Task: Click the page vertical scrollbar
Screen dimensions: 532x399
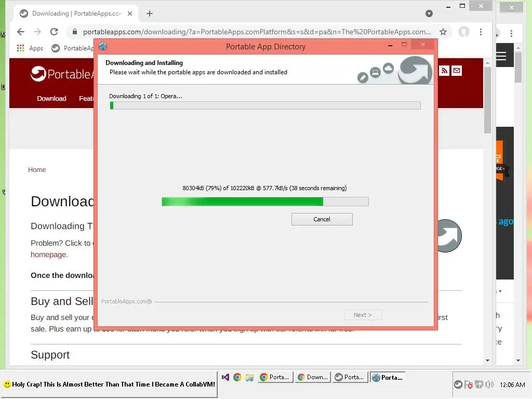Action: tap(487, 100)
